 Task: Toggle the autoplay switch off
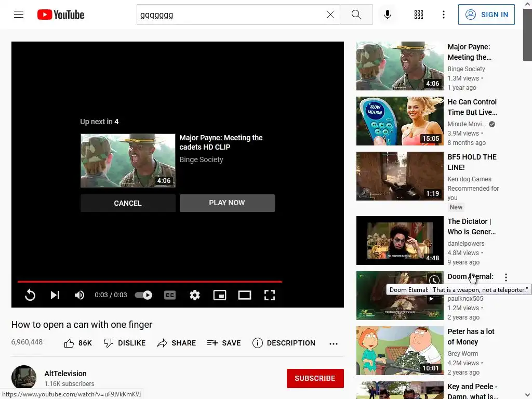143,295
